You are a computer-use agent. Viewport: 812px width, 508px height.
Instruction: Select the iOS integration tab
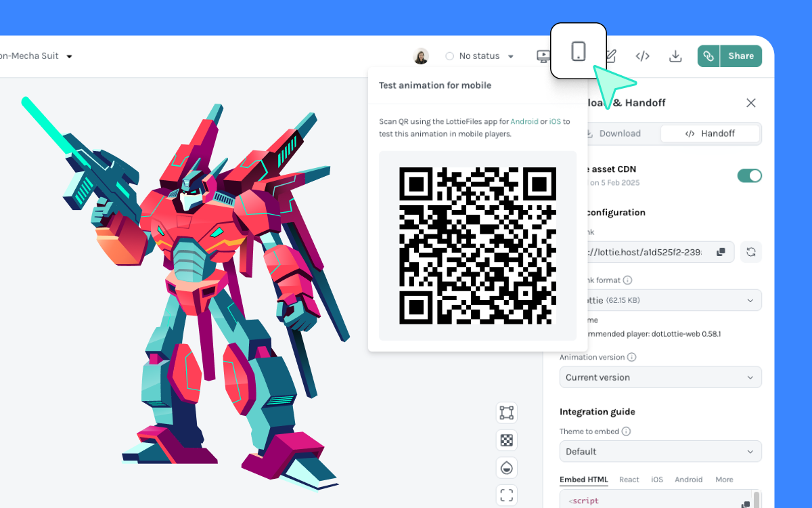point(657,480)
